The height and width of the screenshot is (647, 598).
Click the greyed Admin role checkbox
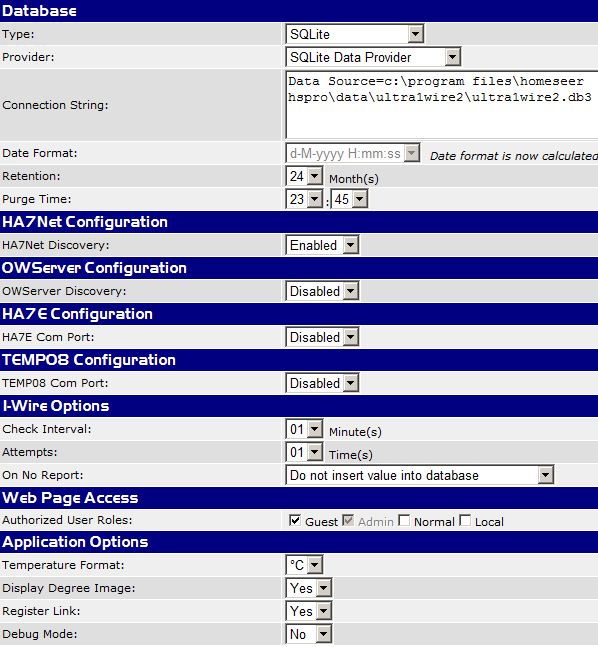348,520
